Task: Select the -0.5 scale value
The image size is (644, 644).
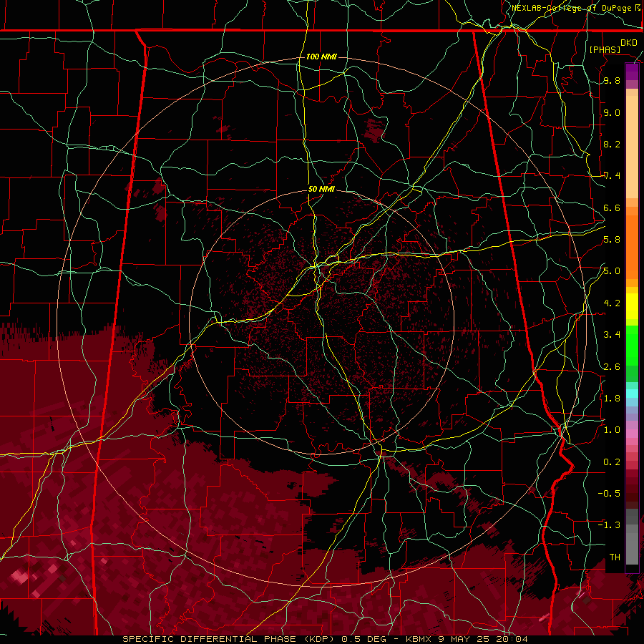Action: (609, 493)
